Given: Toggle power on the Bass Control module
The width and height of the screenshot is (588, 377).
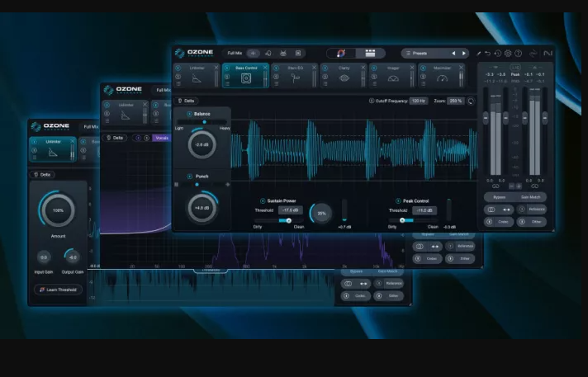Looking at the screenshot, I should point(227,68).
